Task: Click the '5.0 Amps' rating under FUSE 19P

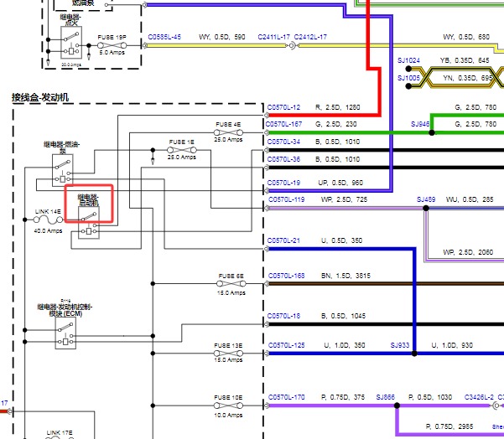Action: [x=112, y=52]
